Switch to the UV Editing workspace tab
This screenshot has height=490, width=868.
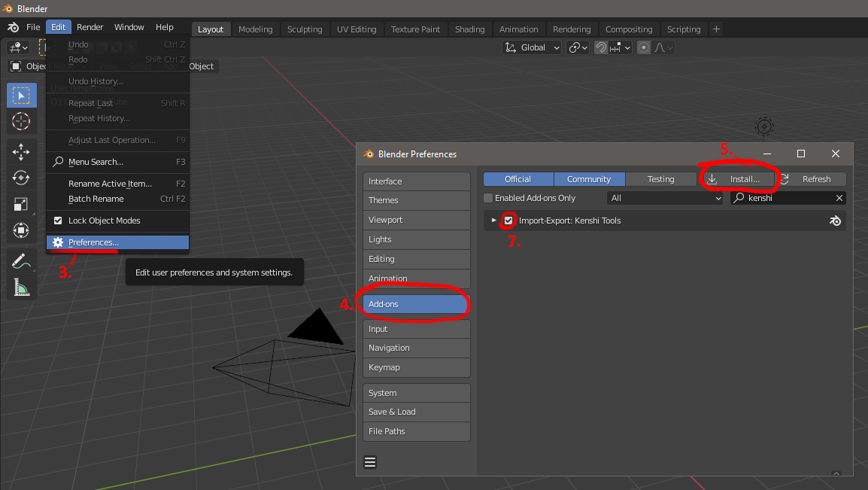[357, 29]
